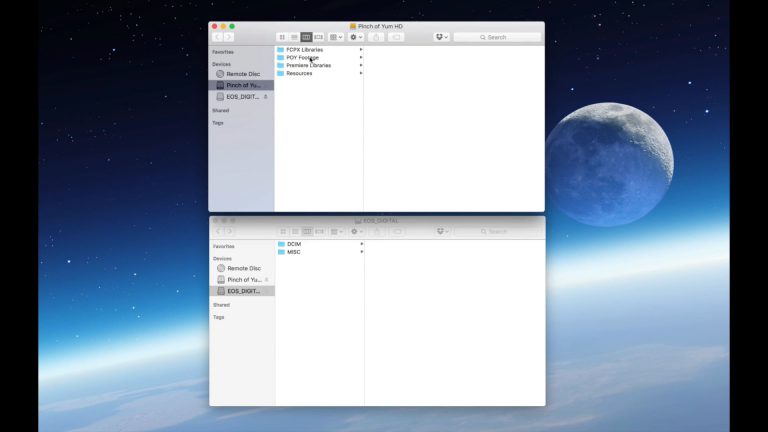Expand arrow next to Resources
The height and width of the screenshot is (432, 768).
point(361,73)
